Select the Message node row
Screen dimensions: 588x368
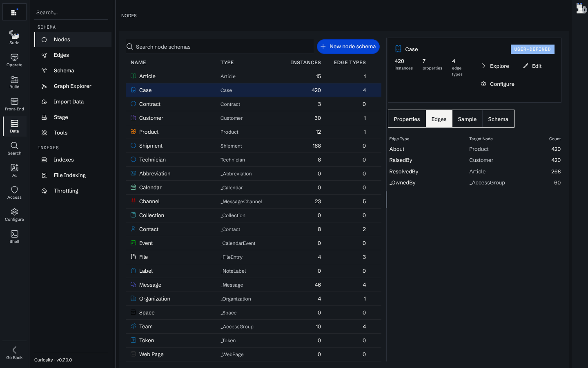254,285
